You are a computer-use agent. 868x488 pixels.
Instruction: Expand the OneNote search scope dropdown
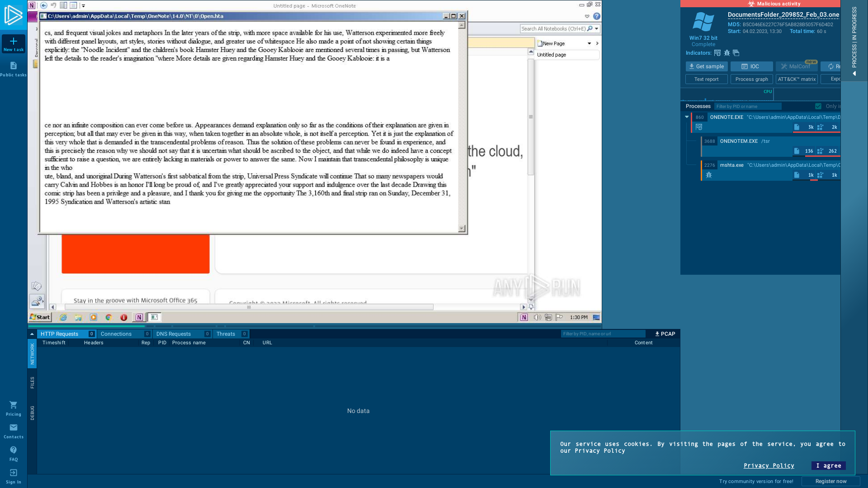[597, 28]
